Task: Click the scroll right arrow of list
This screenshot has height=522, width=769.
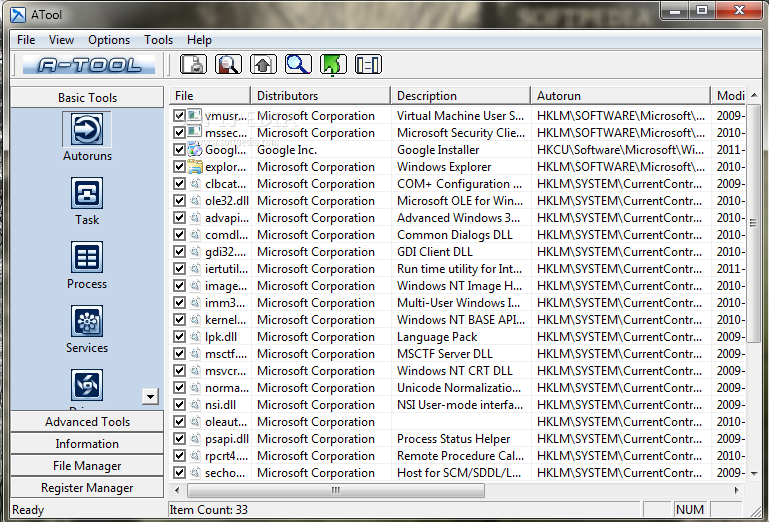Action: [737, 490]
